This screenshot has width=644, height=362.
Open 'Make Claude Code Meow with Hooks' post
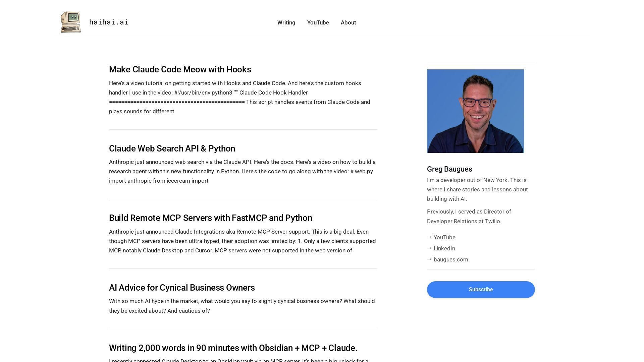coord(180,69)
